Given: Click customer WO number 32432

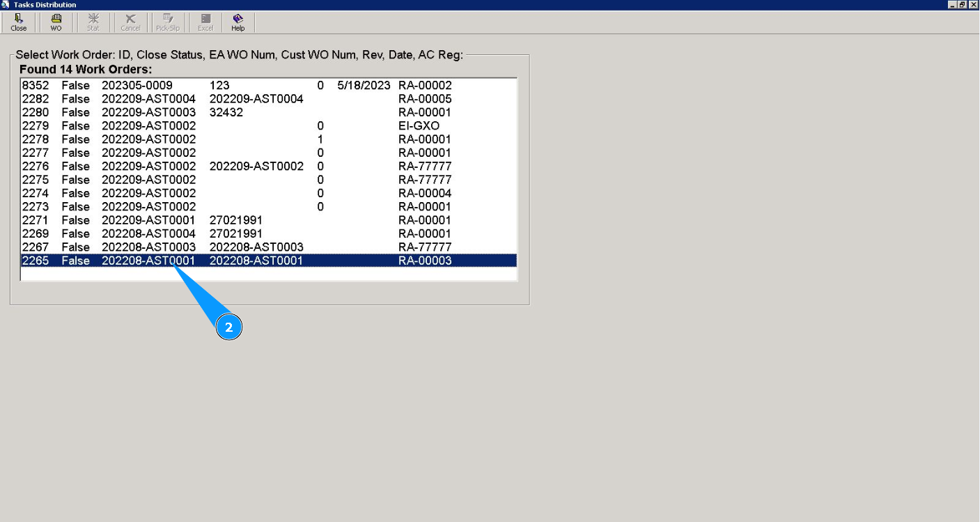Looking at the screenshot, I should point(226,112).
